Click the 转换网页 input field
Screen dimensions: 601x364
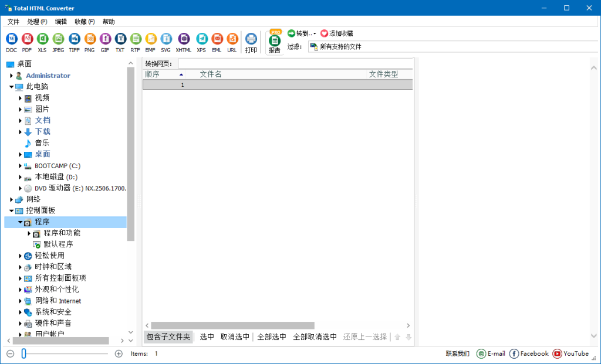coord(296,63)
